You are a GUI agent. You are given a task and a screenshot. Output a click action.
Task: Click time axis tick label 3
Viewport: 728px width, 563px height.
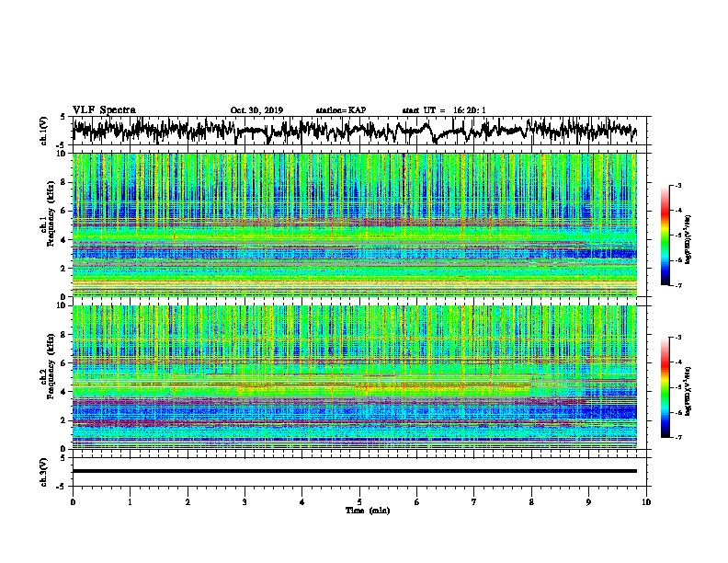point(245,502)
